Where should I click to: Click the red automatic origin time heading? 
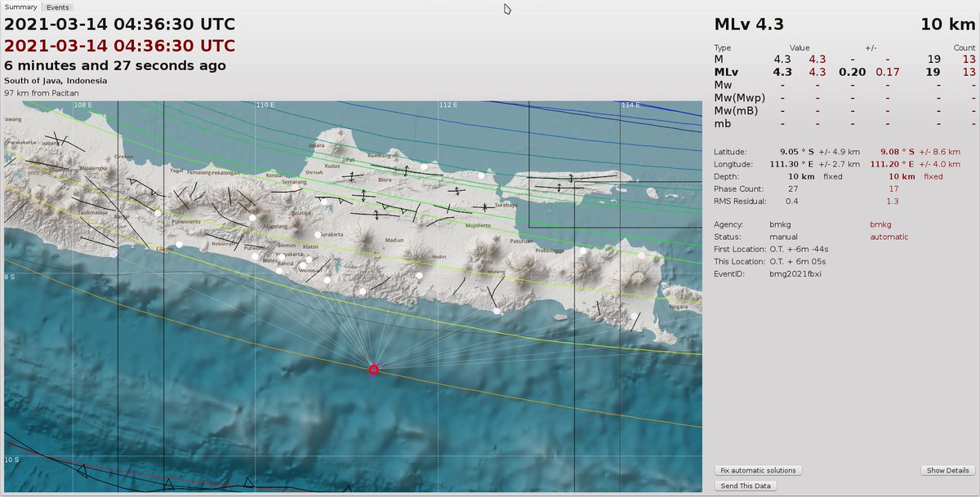120,46
